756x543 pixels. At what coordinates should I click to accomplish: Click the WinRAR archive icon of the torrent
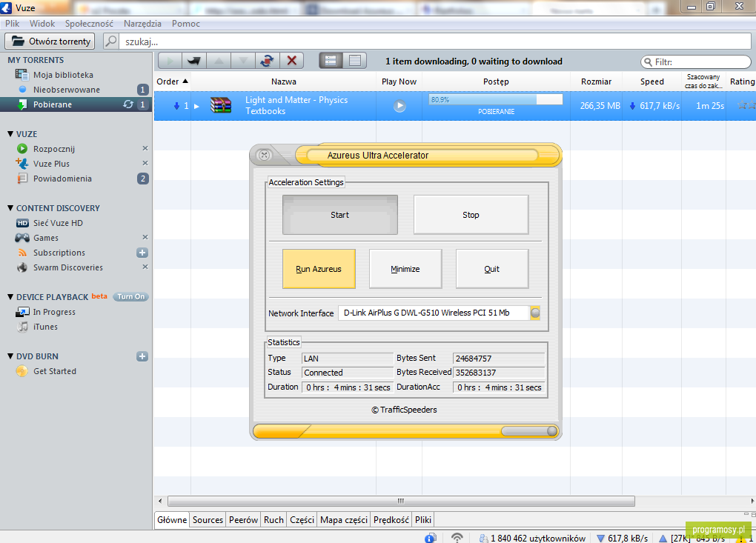pyautogui.click(x=221, y=105)
